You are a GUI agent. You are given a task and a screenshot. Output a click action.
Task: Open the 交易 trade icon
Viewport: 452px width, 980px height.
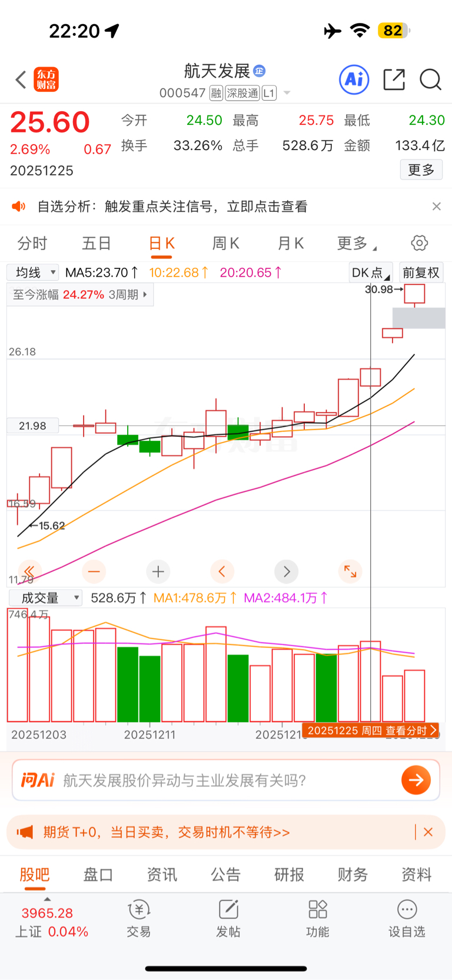point(139,918)
